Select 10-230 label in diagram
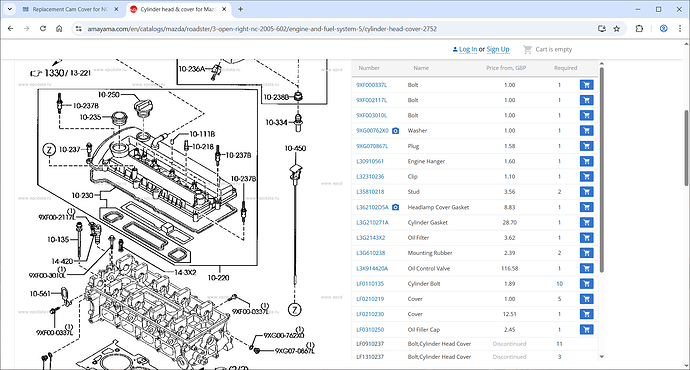The width and height of the screenshot is (690, 370). 82,195
